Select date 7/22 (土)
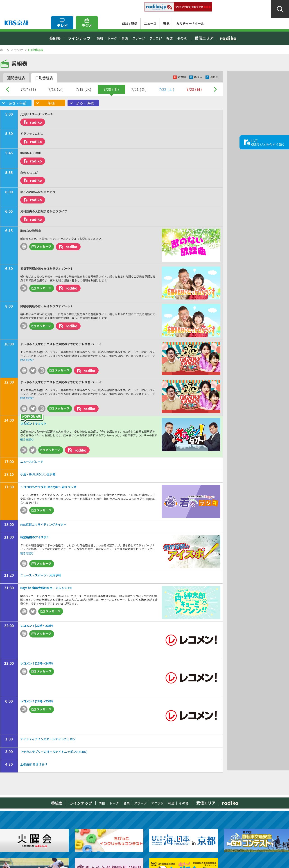 167,89
